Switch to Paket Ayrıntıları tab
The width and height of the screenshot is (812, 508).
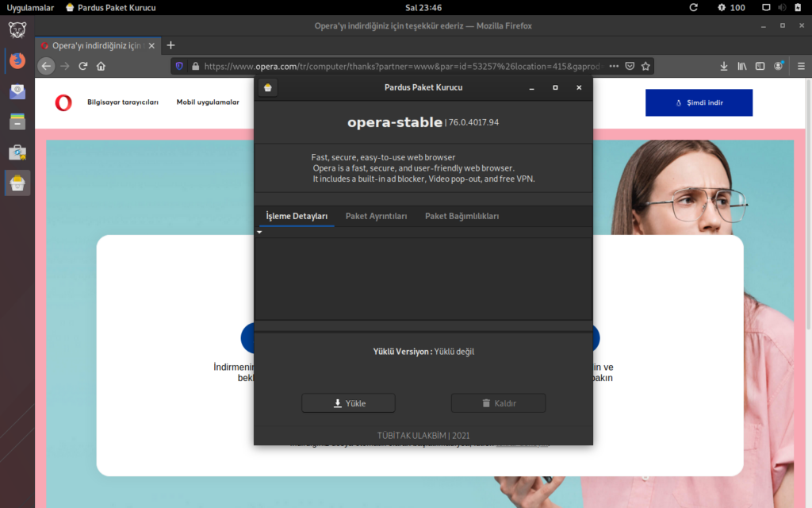[376, 216]
